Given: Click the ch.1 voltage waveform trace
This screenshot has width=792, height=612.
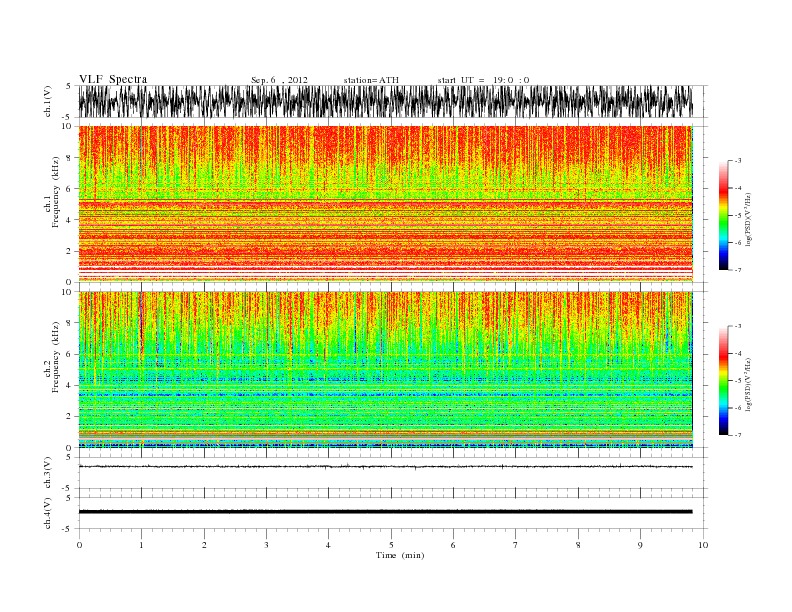Looking at the screenshot, I should coord(385,101).
